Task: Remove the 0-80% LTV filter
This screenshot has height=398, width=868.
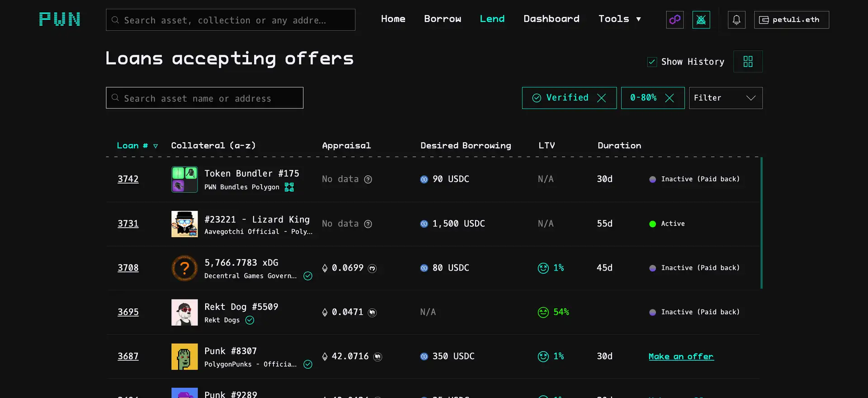Action: click(670, 98)
